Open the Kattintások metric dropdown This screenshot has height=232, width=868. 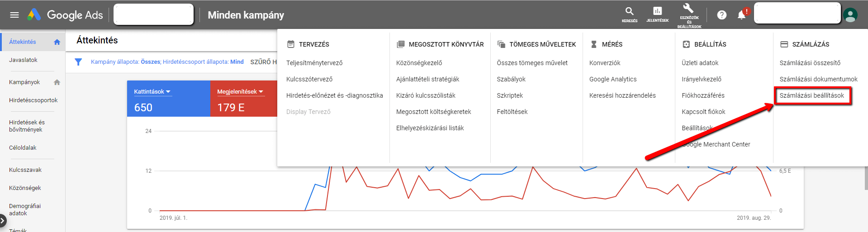pyautogui.click(x=152, y=92)
